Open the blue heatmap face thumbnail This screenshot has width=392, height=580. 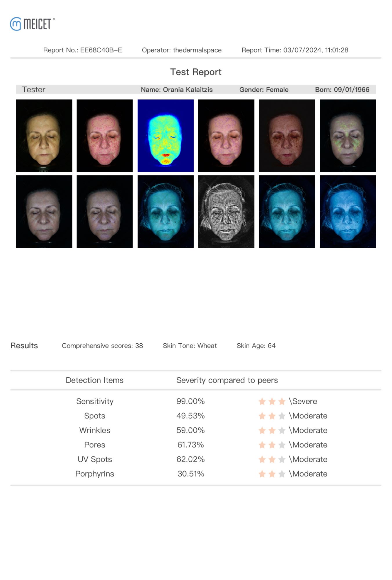click(x=166, y=136)
